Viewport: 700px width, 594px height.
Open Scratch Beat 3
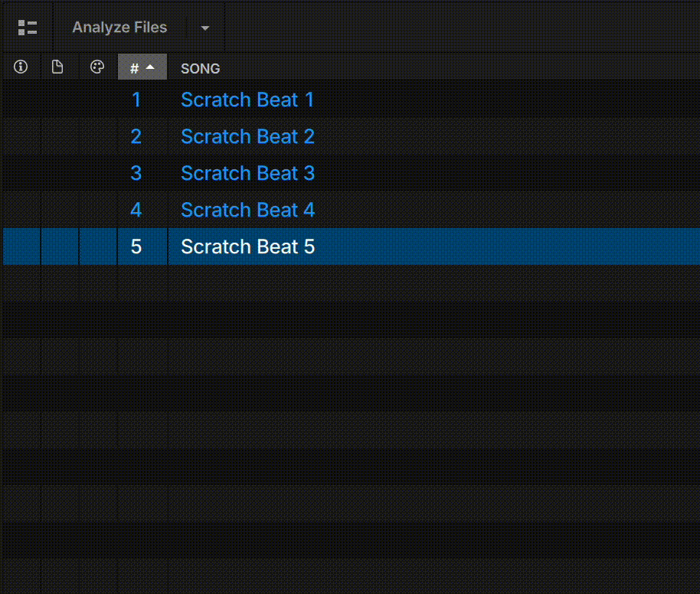tap(247, 173)
